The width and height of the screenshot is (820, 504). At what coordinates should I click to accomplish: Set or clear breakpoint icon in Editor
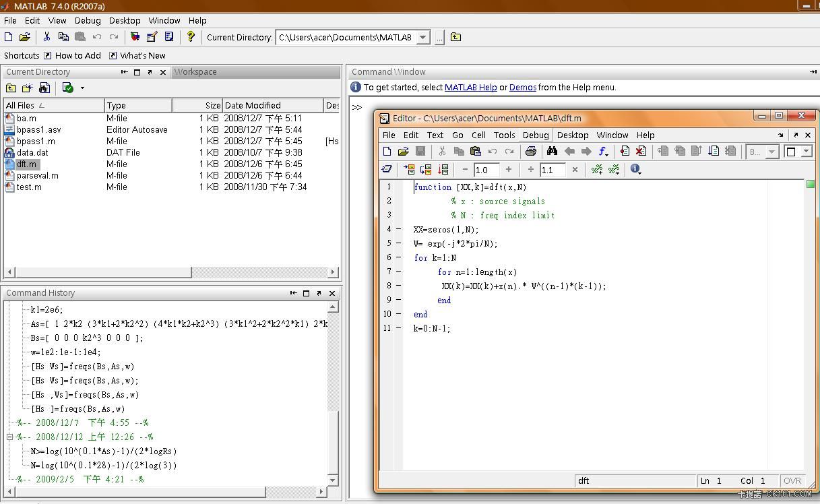coord(625,152)
